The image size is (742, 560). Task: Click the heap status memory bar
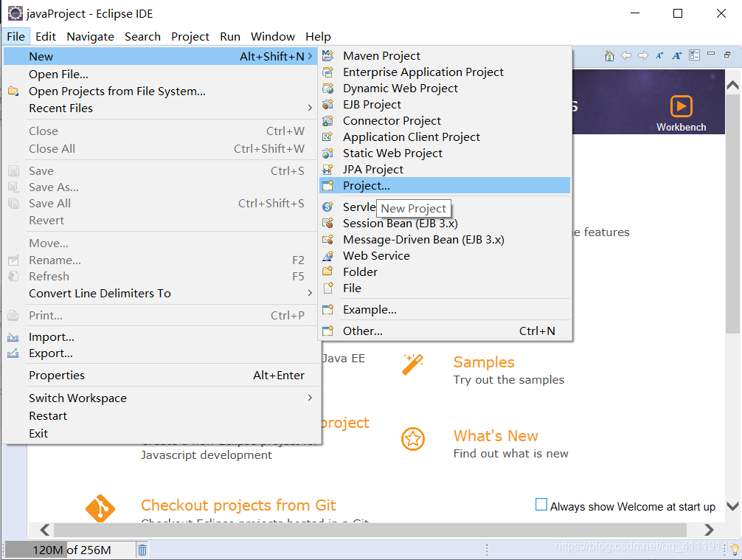tap(70, 550)
